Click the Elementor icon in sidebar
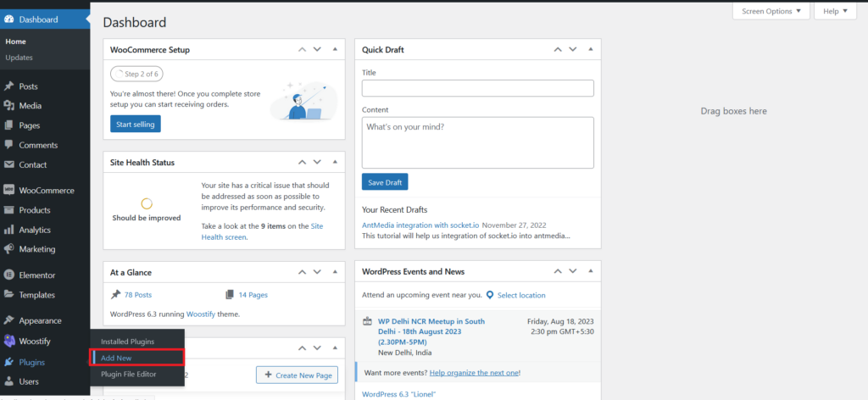Viewport: 868px width, 400px height. [8, 275]
